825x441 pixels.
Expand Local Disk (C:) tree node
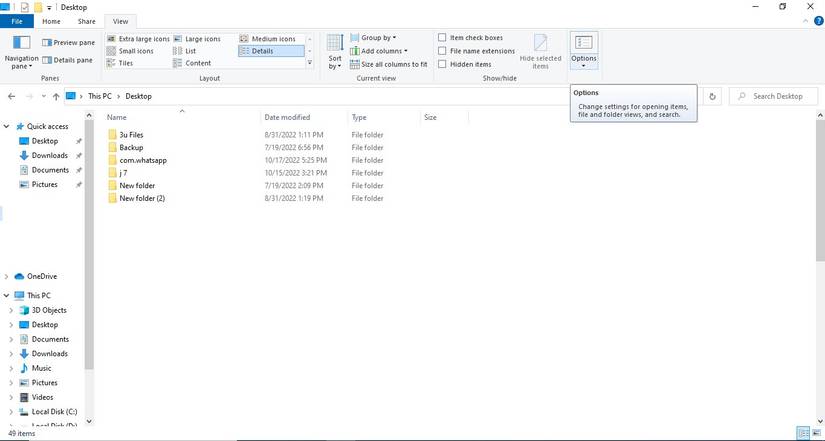click(x=11, y=412)
